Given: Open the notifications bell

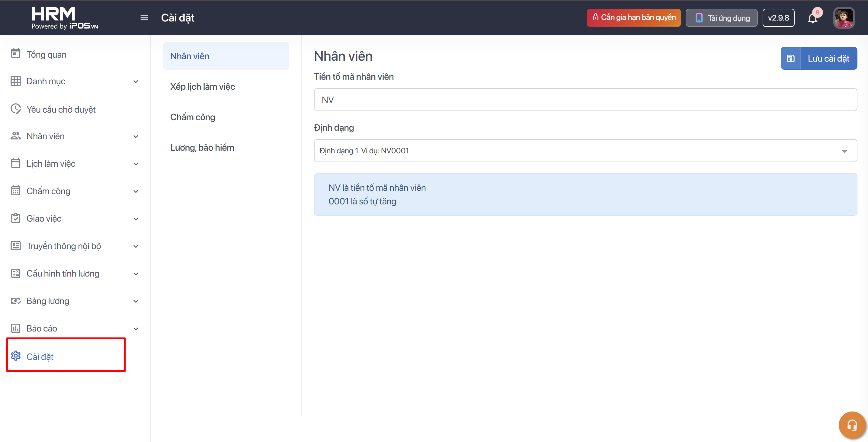Looking at the screenshot, I should [x=812, y=18].
